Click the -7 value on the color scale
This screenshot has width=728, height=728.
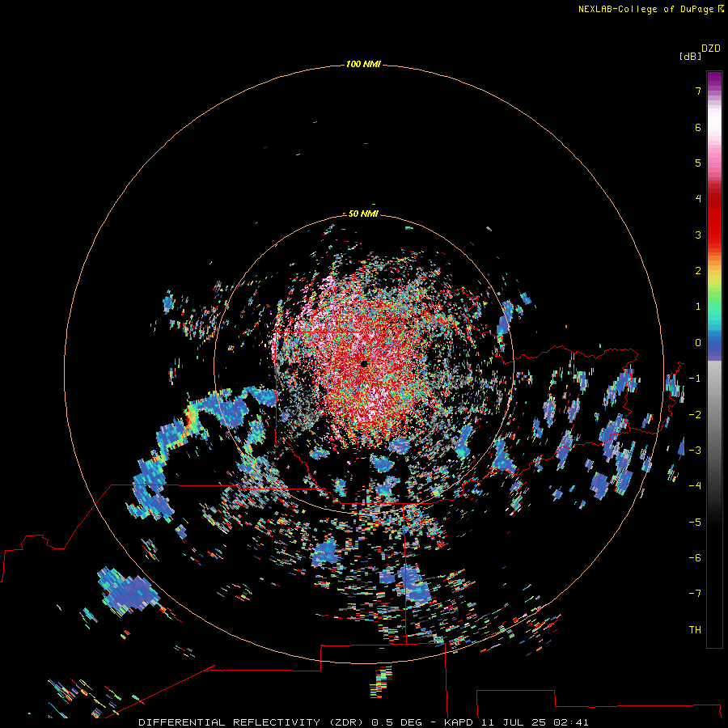click(695, 594)
